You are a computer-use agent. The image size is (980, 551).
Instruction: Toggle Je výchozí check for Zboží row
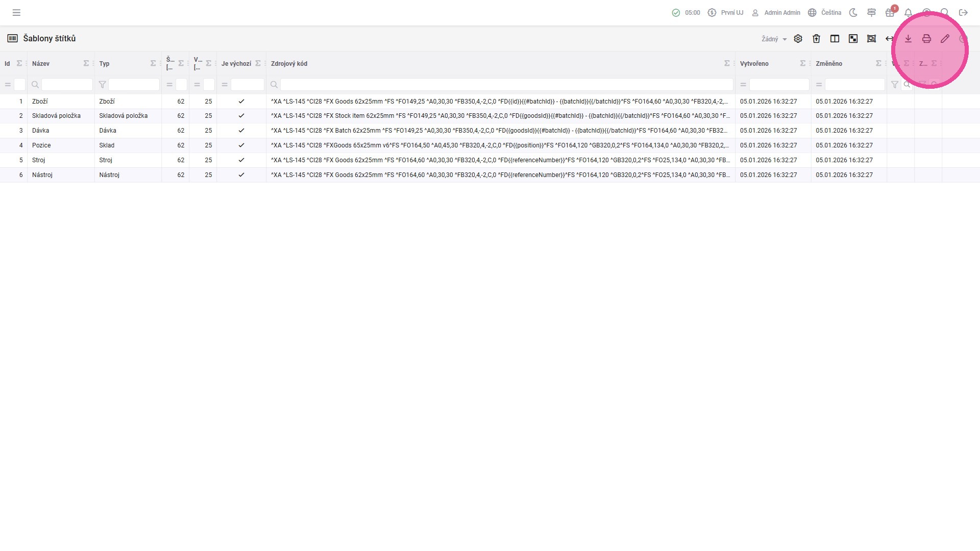point(241,102)
